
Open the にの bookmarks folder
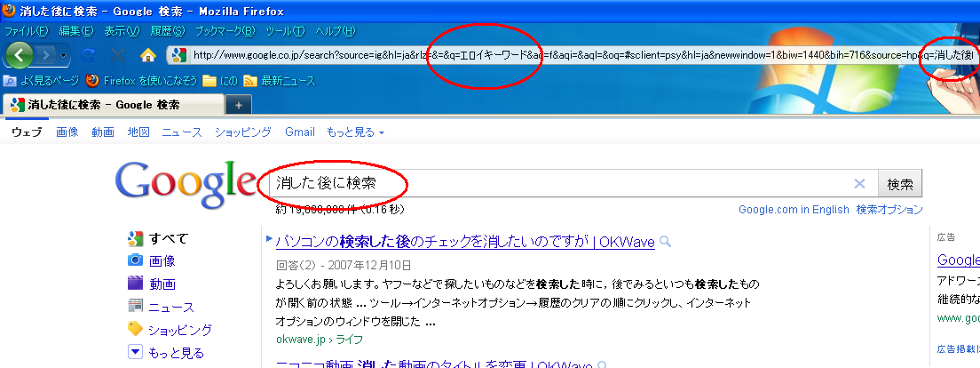coord(219,81)
